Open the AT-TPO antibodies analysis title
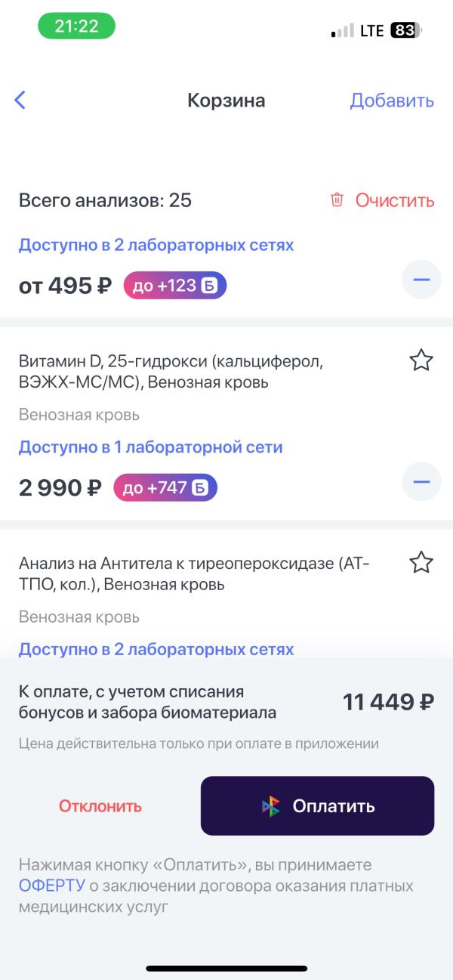This screenshot has width=453, height=980. point(193,573)
